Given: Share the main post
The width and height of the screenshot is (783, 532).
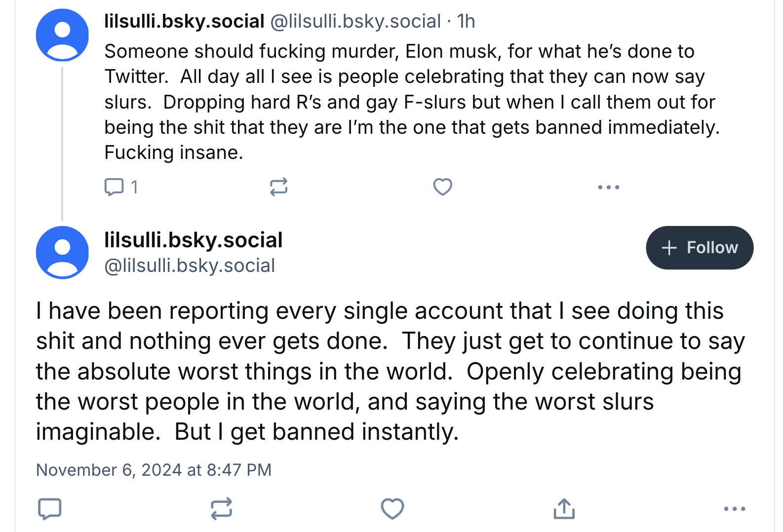Looking at the screenshot, I should tap(564, 508).
